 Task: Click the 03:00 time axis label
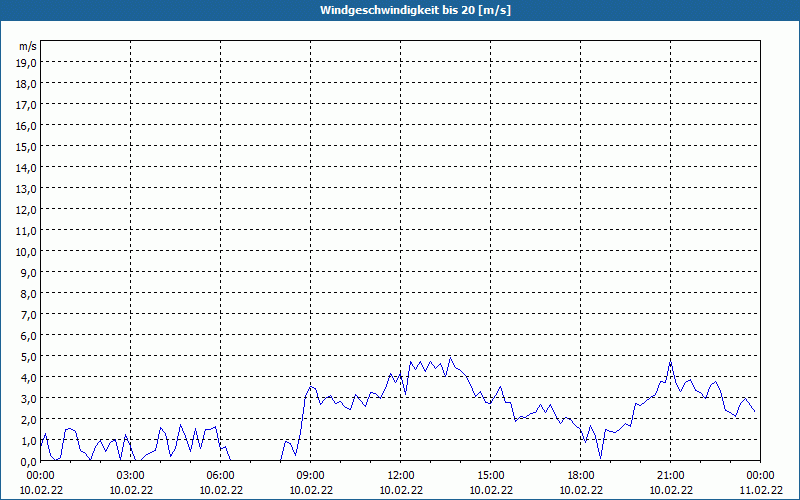(131, 476)
